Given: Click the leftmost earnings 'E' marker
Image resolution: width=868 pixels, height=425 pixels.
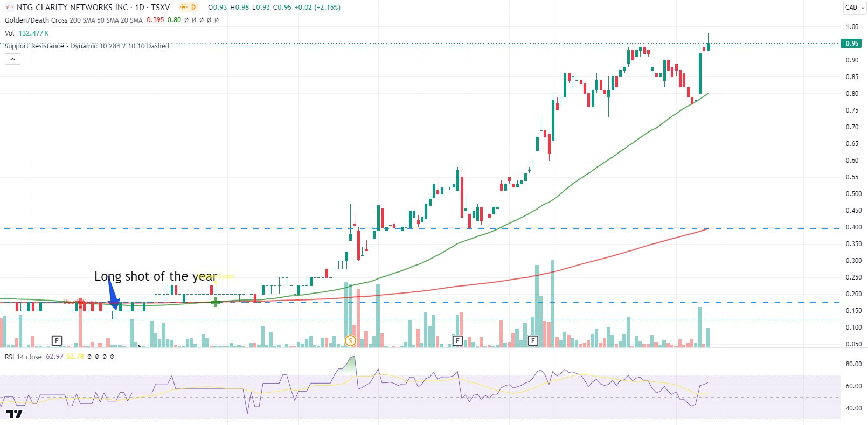Looking at the screenshot, I should click(57, 340).
